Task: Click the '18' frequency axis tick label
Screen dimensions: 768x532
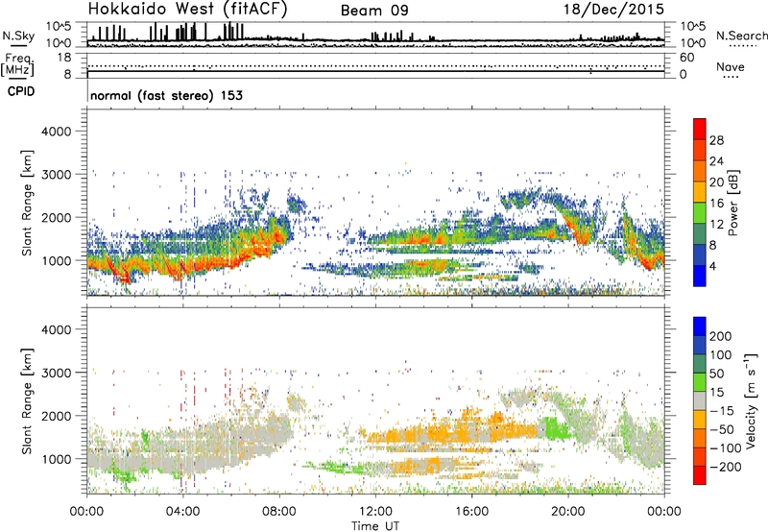Action: [64, 58]
